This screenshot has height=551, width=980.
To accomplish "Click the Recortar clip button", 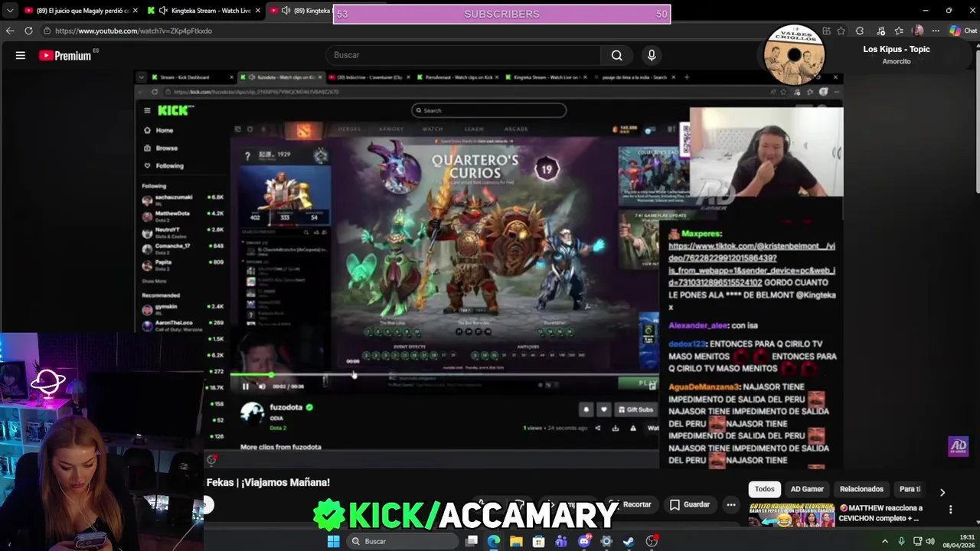I will point(632,504).
